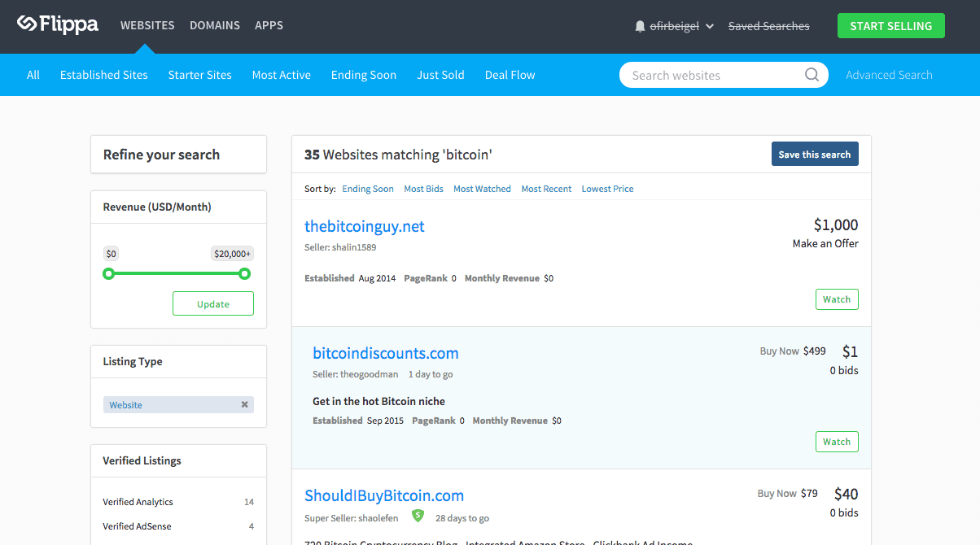The height and width of the screenshot is (545, 980).
Task: Remove the Website listing type filter
Action: 244,404
